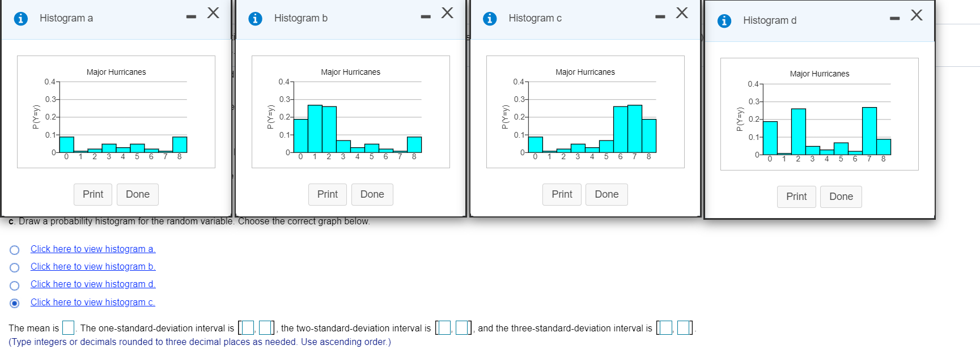Select the radio button for histogram d

tap(15, 285)
